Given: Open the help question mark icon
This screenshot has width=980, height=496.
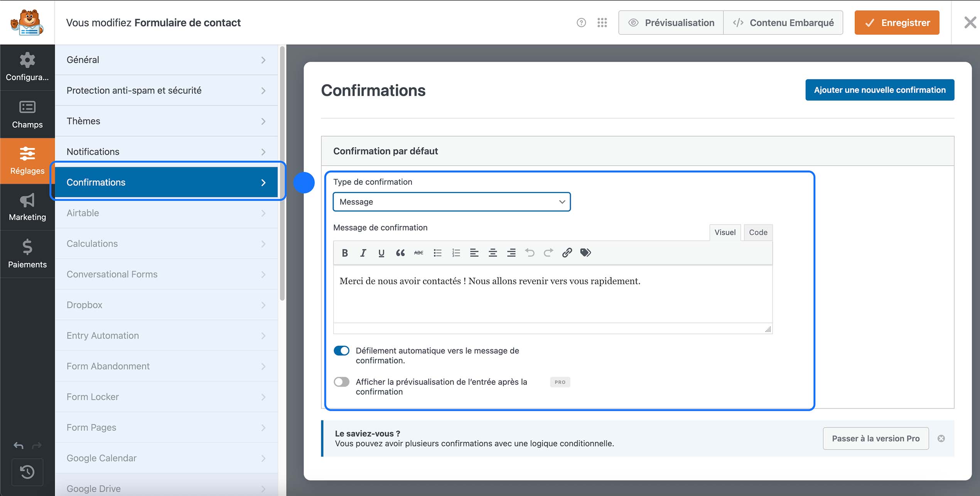Looking at the screenshot, I should click(x=581, y=22).
